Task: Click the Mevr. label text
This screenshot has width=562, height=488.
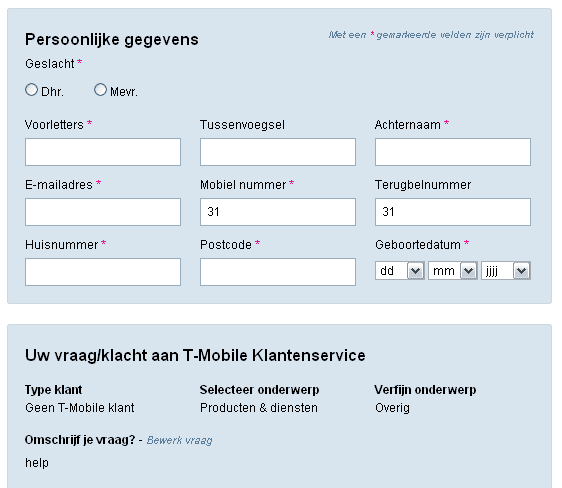Action: 124,92
